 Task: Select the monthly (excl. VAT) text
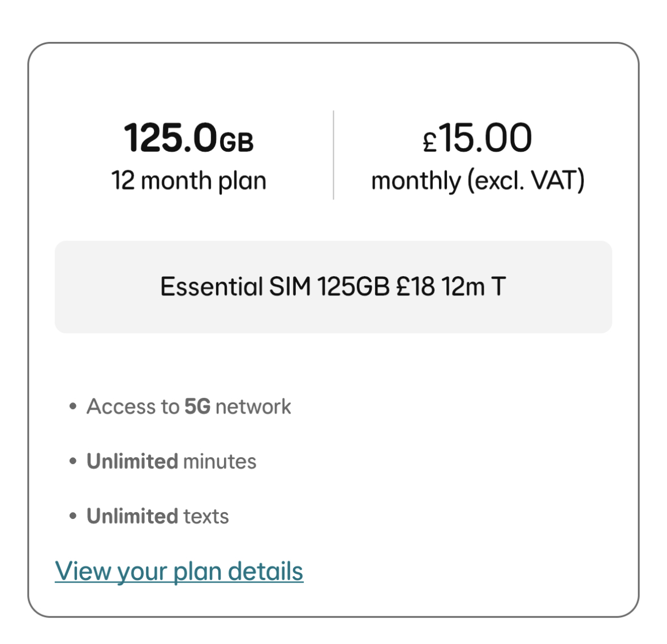click(477, 181)
